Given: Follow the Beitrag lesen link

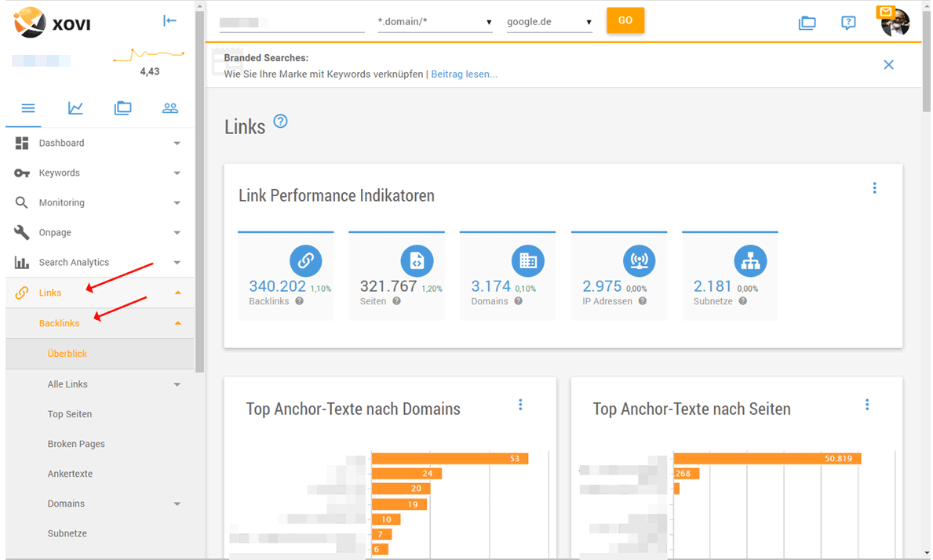Looking at the screenshot, I should pos(464,75).
